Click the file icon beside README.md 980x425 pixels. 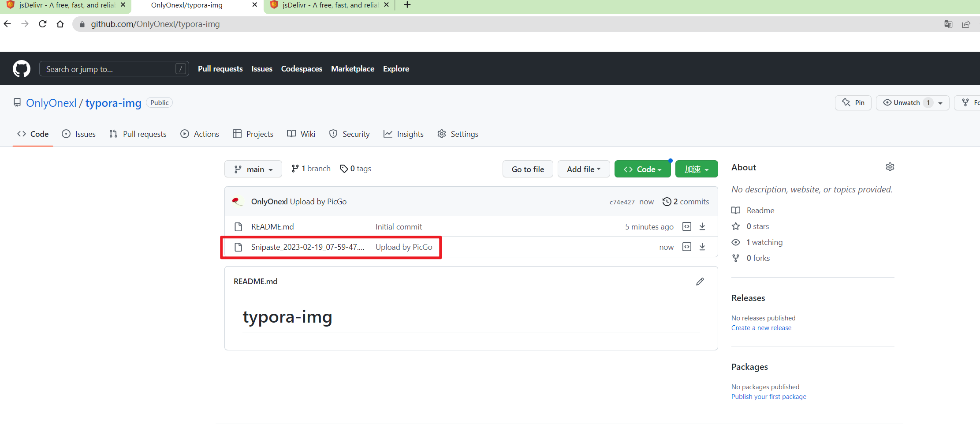pyautogui.click(x=238, y=226)
